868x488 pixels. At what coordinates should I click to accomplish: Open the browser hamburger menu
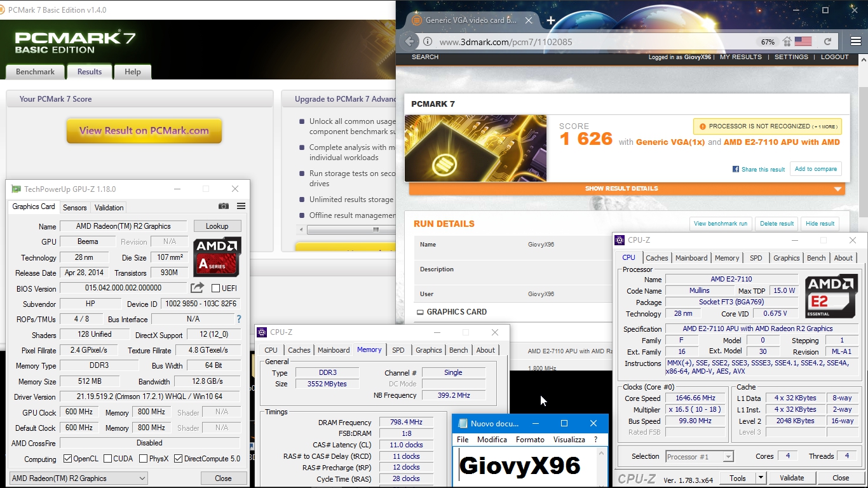(855, 41)
